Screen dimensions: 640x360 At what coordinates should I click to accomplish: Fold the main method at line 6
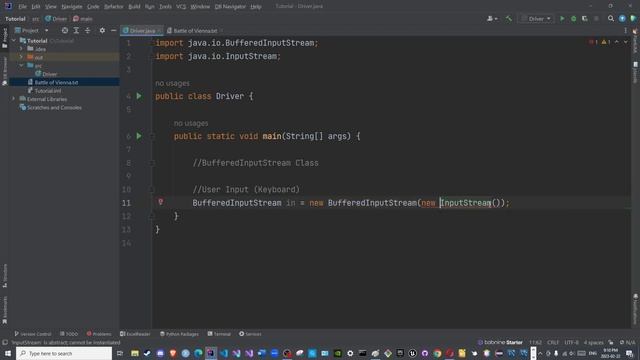coord(151,136)
